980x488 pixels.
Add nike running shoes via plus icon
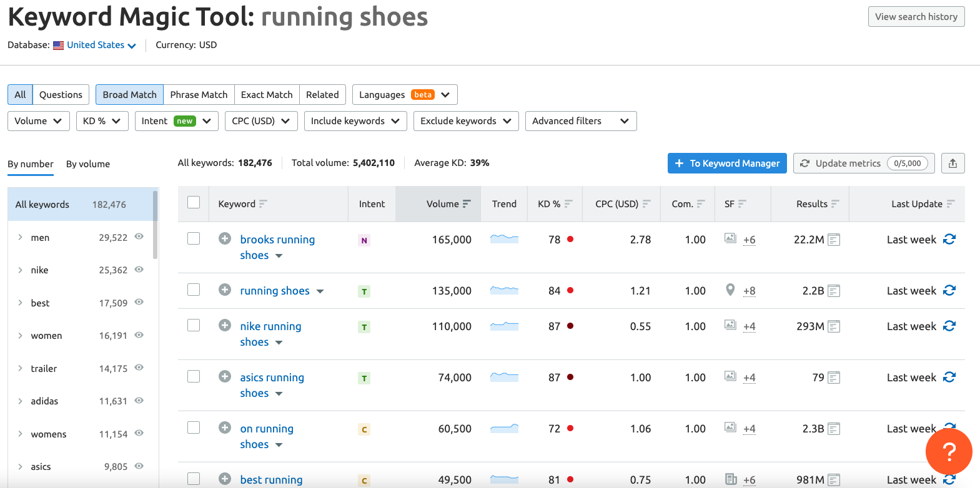(x=225, y=326)
